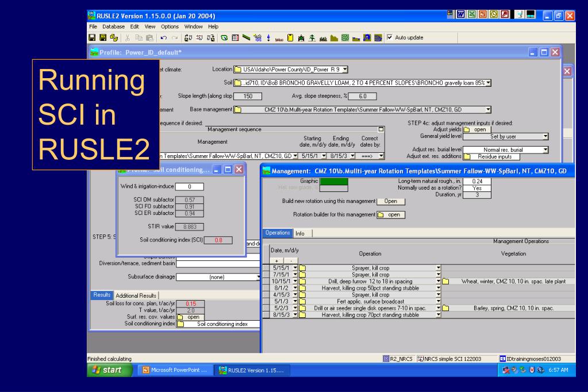The image size is (588, 392).
Task: Click the Copy icon in toolbar
Action: click(x=139, y=37)
